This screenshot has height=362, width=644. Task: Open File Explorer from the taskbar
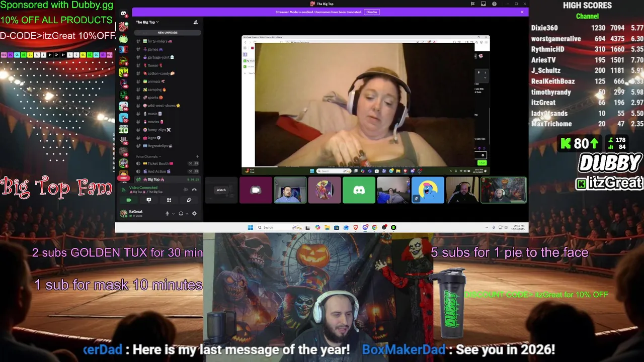327,227
